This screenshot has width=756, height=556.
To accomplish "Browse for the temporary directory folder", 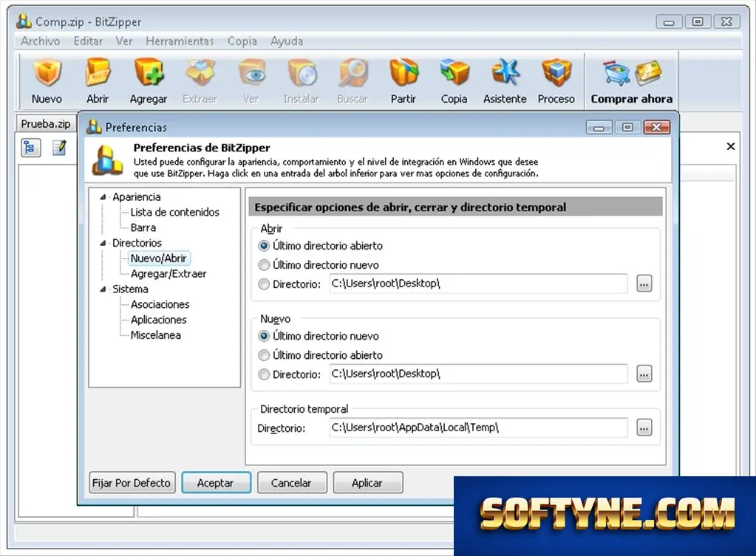I will 644,428.
